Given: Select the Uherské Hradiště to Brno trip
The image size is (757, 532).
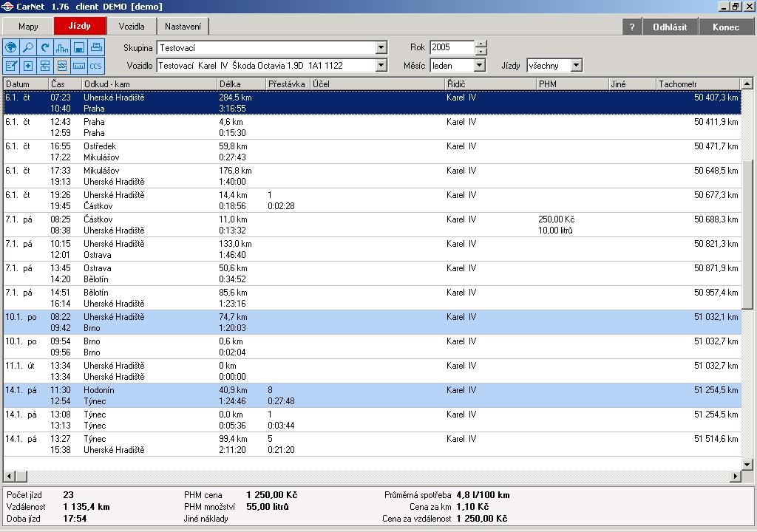Looking at the screenshot, I should tap(373, 322).
